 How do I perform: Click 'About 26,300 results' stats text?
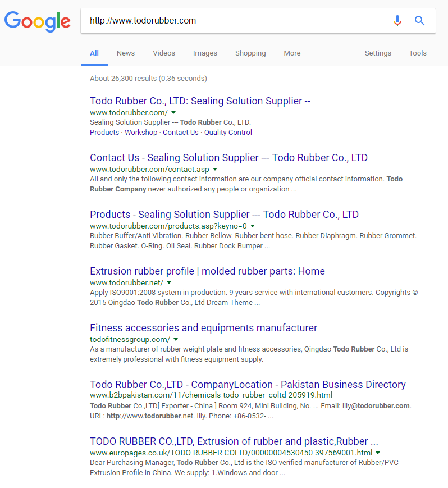(148, 79)
